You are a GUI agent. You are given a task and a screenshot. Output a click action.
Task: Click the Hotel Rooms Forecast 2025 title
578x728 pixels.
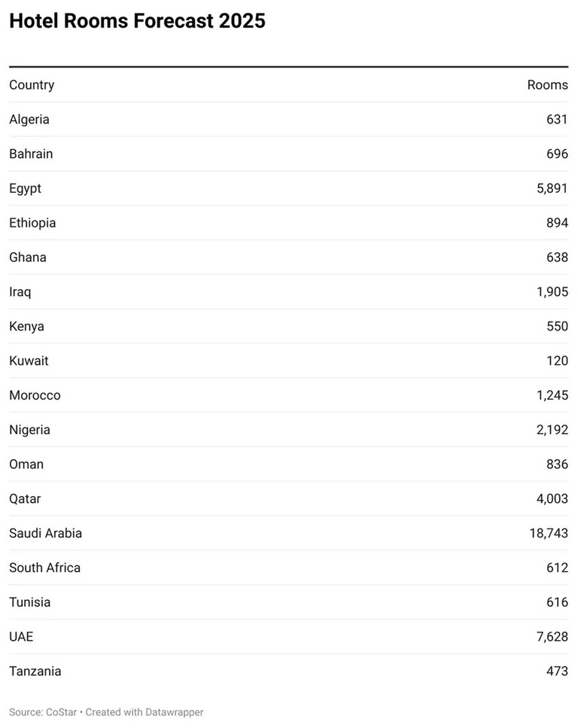click(x=138, y=21)
